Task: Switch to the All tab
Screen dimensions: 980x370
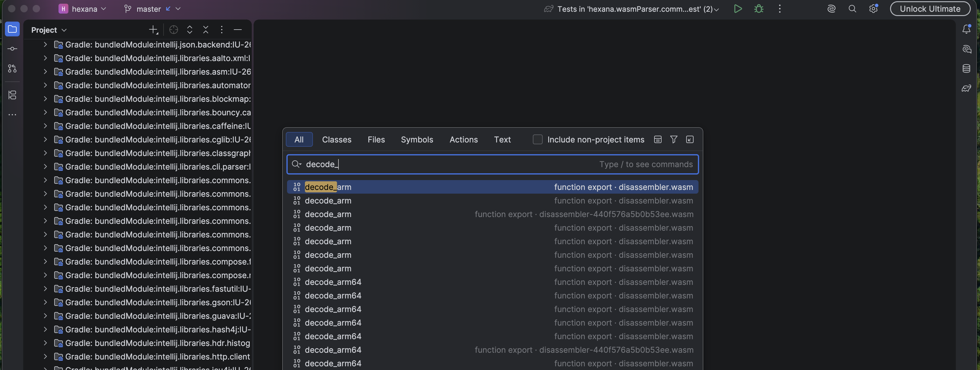Action: coord(299,139)
